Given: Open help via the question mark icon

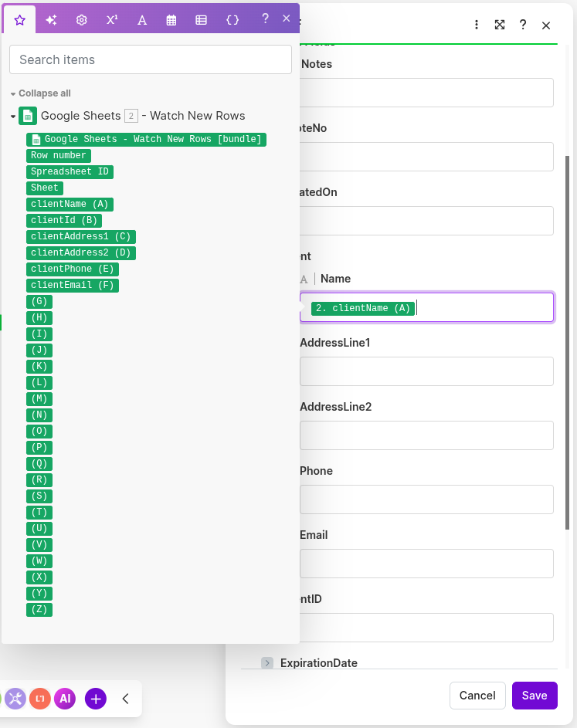Looking at the screenshot, I should (x=523, y=24).
